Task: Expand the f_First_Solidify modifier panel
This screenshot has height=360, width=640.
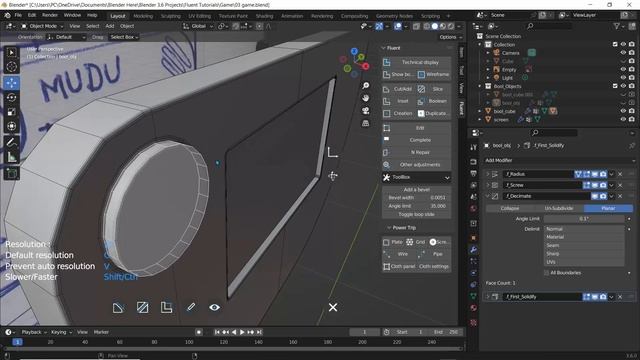Action: click(487, 297)
